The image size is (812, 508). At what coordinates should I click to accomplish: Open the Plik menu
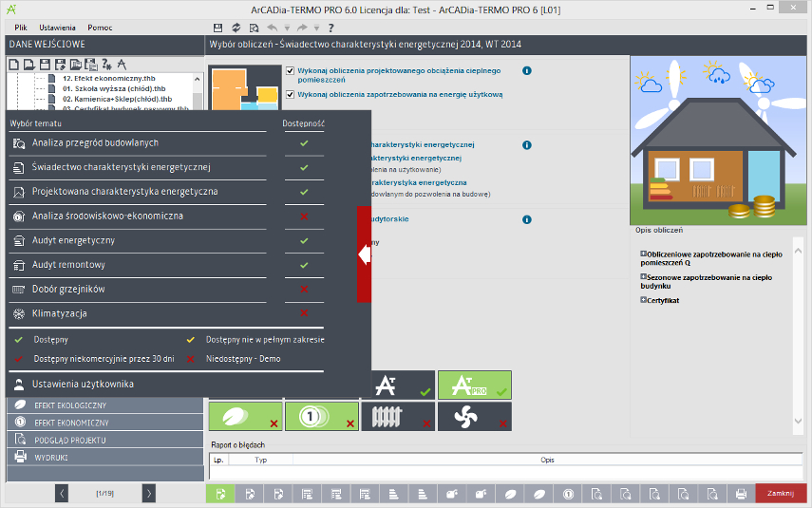pyautogui.click(x=21, y=28)
